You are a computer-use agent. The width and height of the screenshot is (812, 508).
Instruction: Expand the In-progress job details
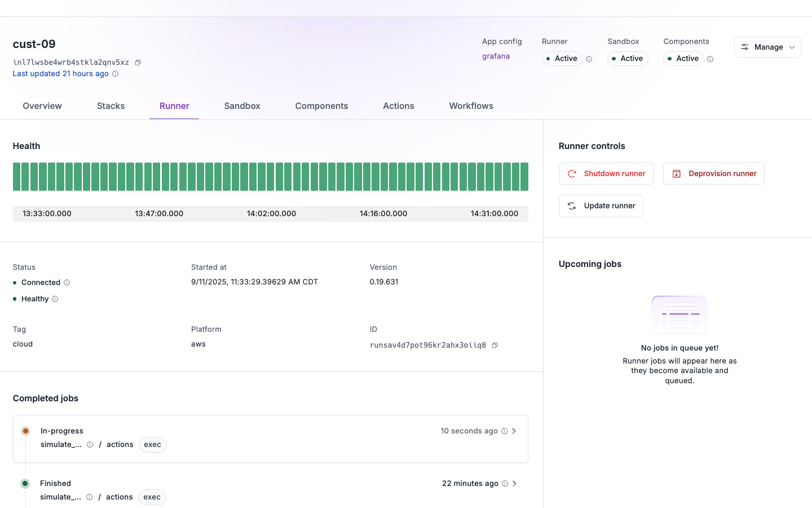(x=514, y=431)
